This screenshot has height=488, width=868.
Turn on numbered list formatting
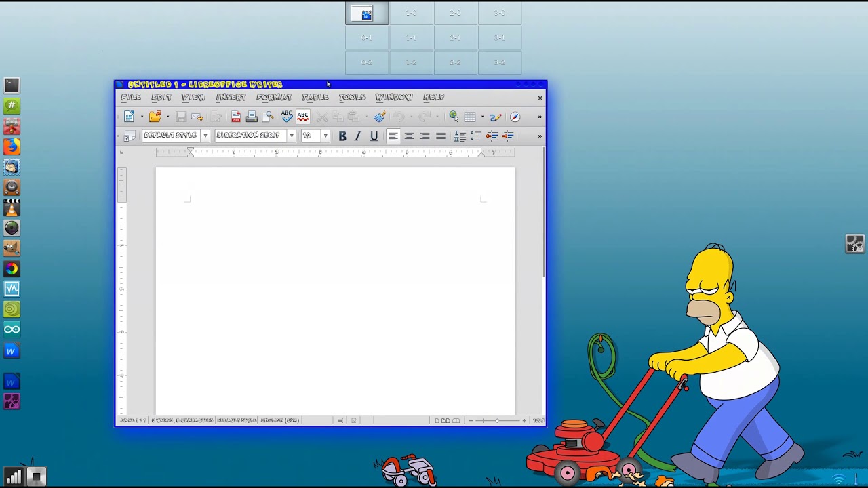pos(460,136)
